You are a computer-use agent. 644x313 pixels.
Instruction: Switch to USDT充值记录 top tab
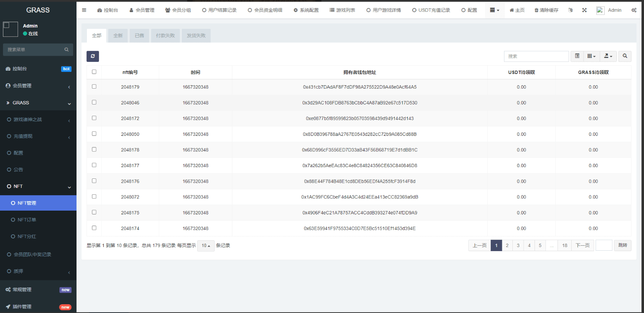click(431, 10)
